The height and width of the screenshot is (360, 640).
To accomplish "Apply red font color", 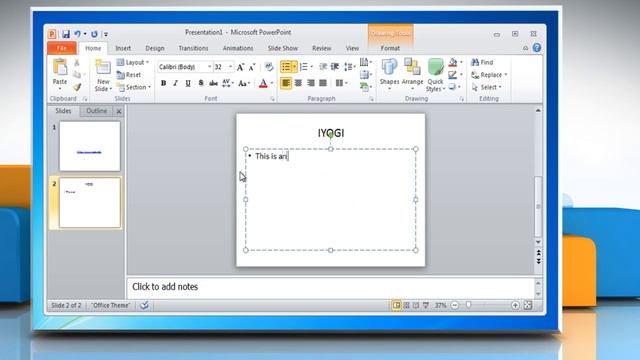I will pos(263,83).
